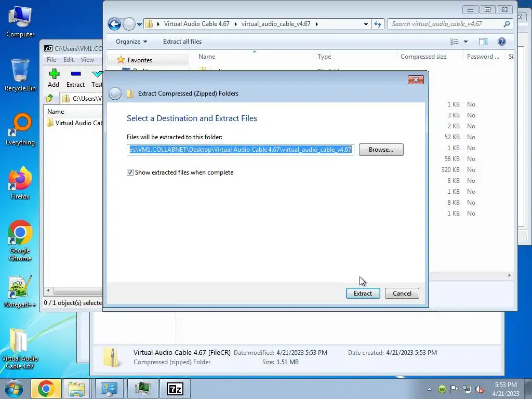532x399 pixels.
Task: Click Explorer's blue back navigation arrow
Action: point(114,24)
